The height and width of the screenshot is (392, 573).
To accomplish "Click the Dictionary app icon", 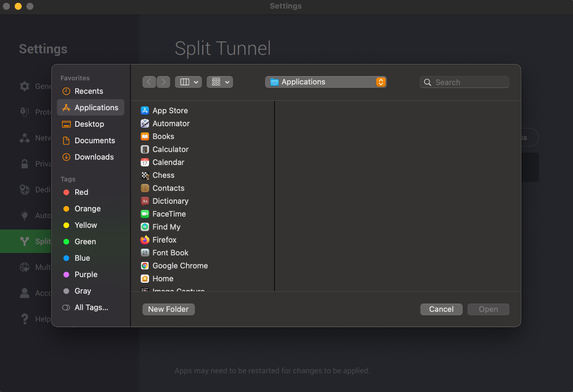I will (145, 201).
